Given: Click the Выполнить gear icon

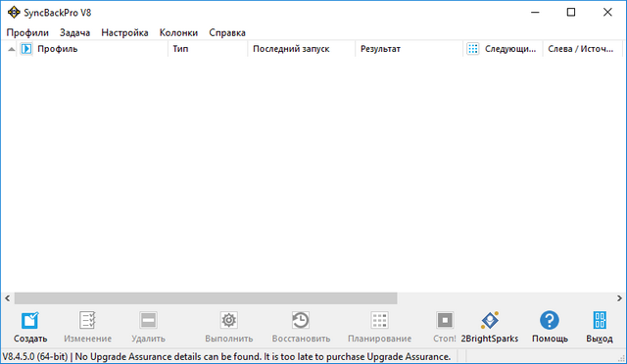Looking at the screenshot, I should point(228,320).
